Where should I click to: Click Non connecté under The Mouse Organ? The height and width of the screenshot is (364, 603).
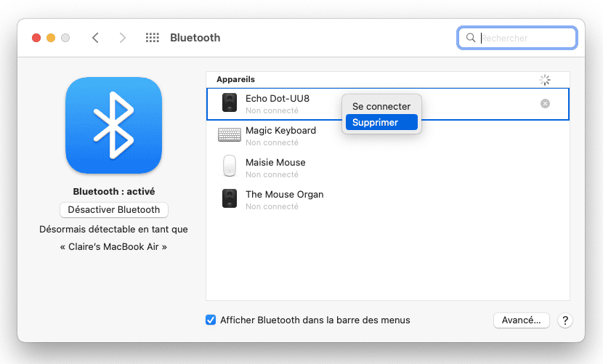(x=272, y=206)
